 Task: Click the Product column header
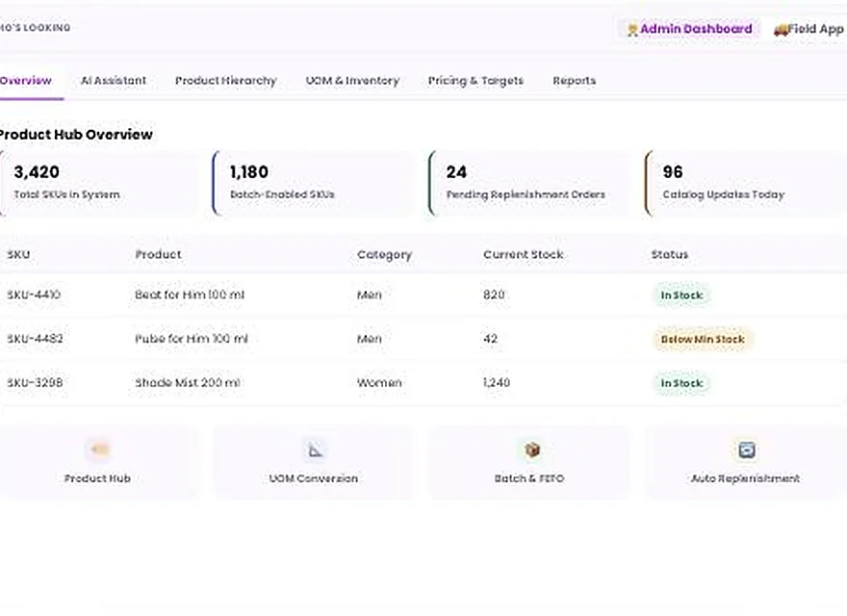coord(158,254)
